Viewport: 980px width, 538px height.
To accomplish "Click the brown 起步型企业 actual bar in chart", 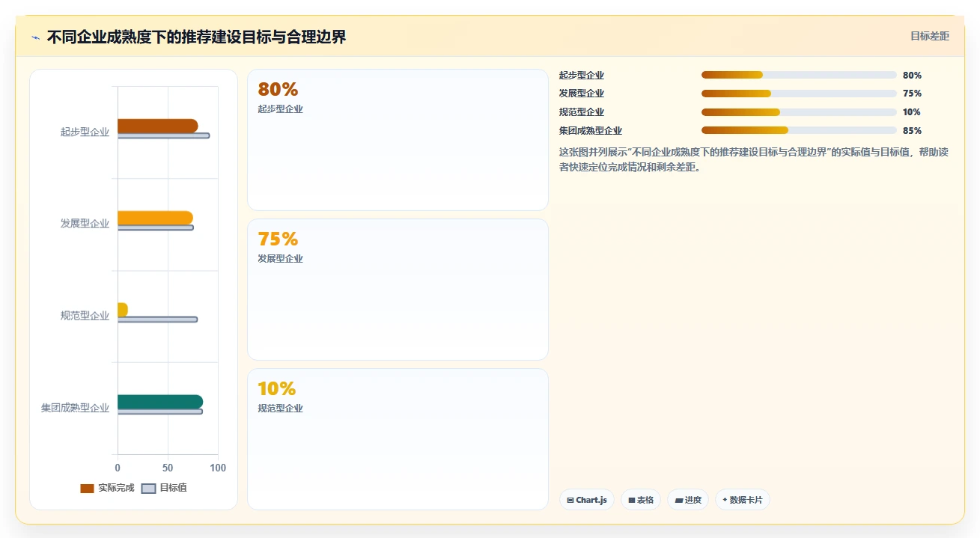I will point(158,126).
